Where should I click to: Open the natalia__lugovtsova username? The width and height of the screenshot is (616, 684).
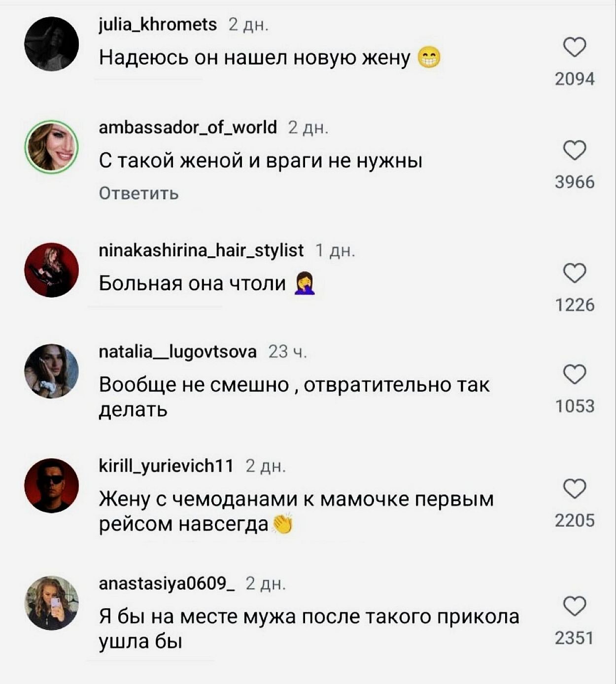[x=177, y=351]
